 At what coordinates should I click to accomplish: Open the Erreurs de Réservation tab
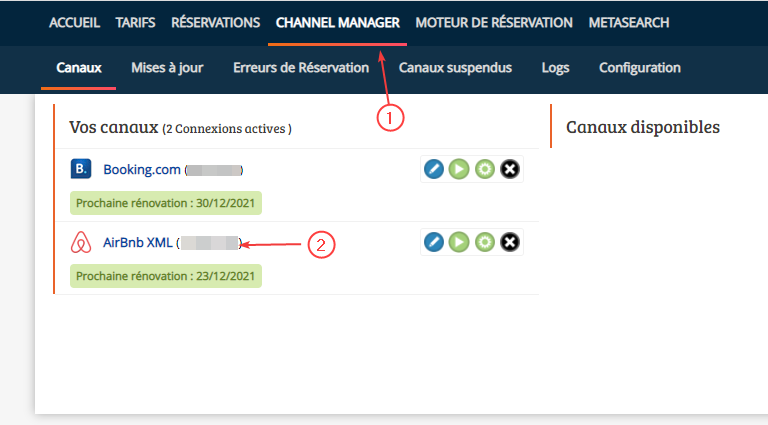(301, 68)
